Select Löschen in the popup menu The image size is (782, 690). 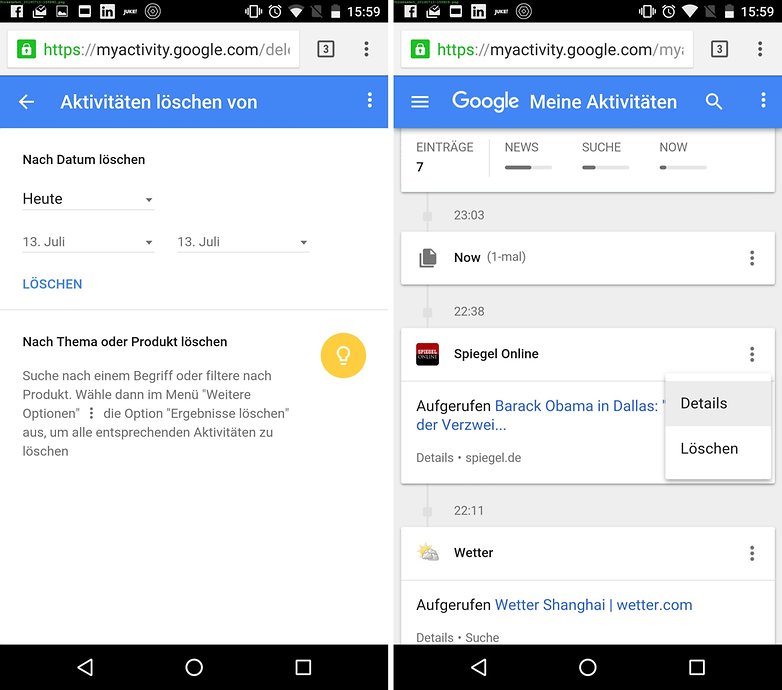718,448
